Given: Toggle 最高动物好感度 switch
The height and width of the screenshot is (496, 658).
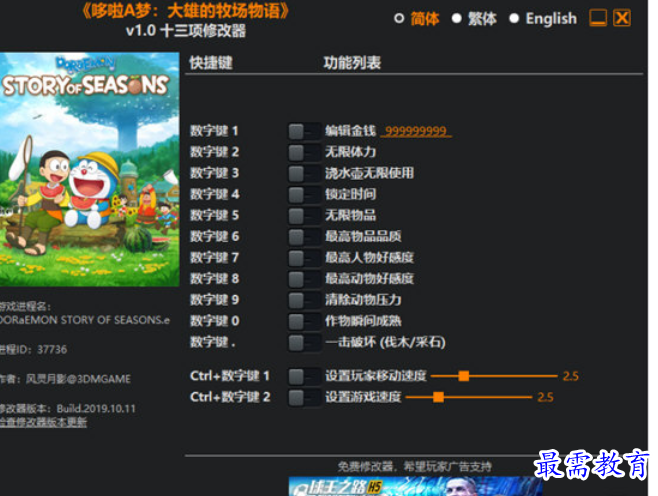Looking at the screenshot, I should [x=304, y=279].
